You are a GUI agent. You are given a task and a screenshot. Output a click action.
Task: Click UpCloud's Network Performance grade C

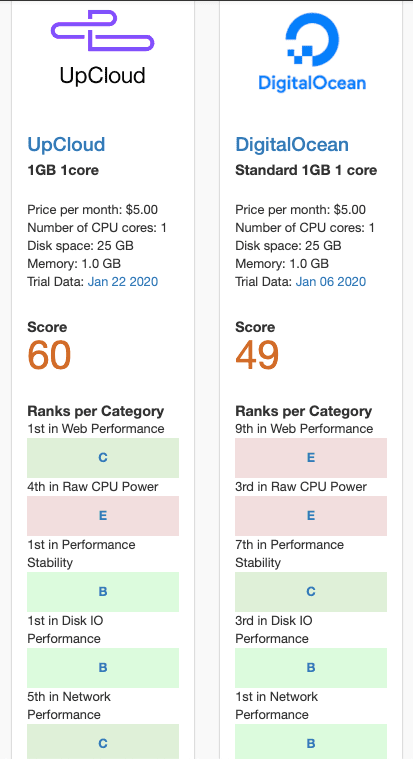click(103, 742)
